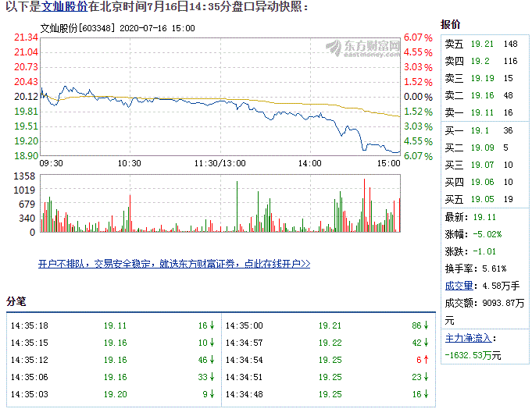Click the 卖二 price 19.16
The height and width of the screenshot is (416, 532).
click(x=482, y=95)
